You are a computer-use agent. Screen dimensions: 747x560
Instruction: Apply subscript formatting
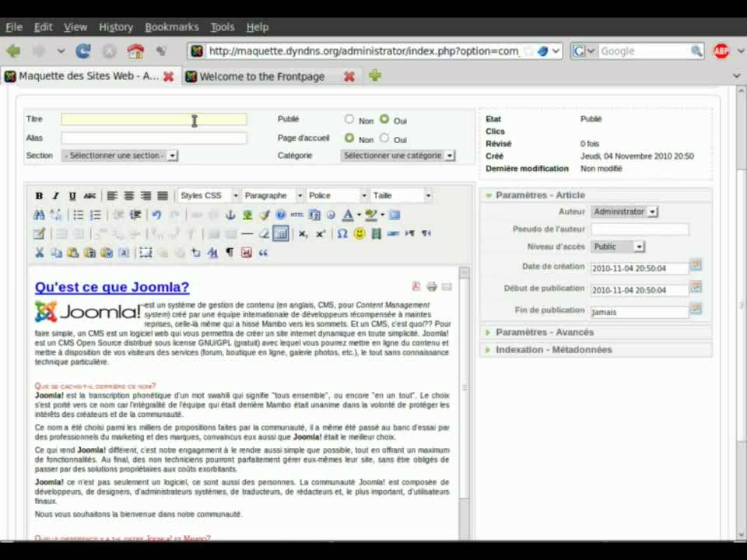303,234
